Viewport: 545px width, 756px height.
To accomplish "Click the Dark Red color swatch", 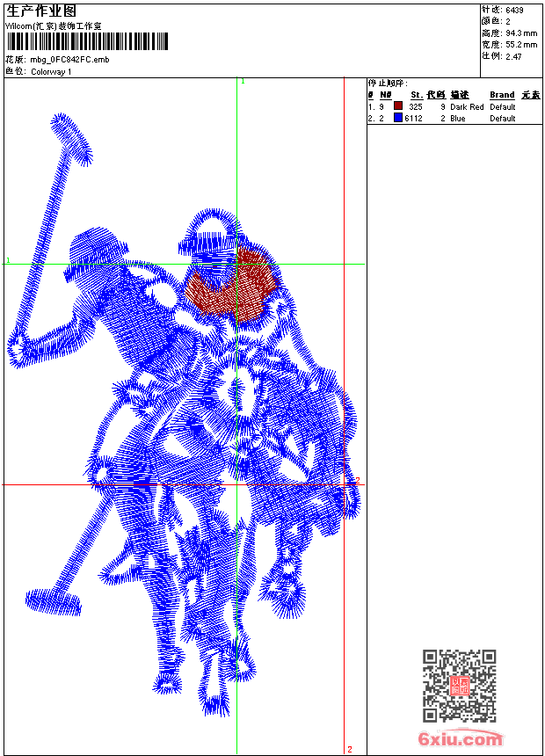I will (398, 105).
